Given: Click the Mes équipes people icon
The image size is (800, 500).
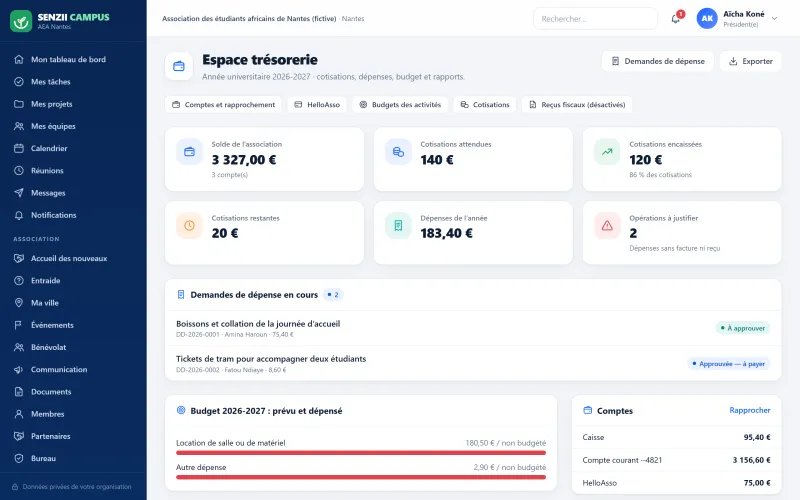Looking at the screenshot, I should tap(19, 126).
